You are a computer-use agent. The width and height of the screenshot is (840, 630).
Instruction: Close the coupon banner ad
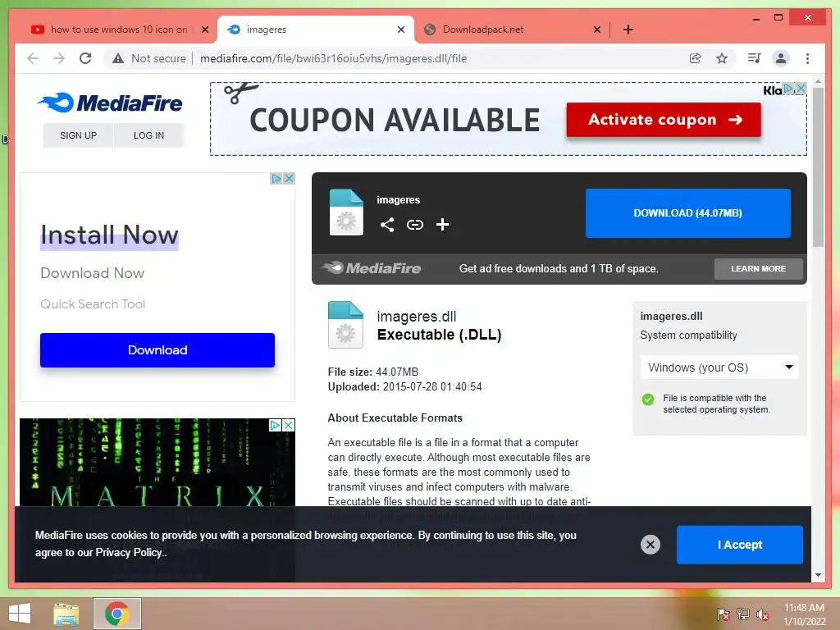pos(801,89)
